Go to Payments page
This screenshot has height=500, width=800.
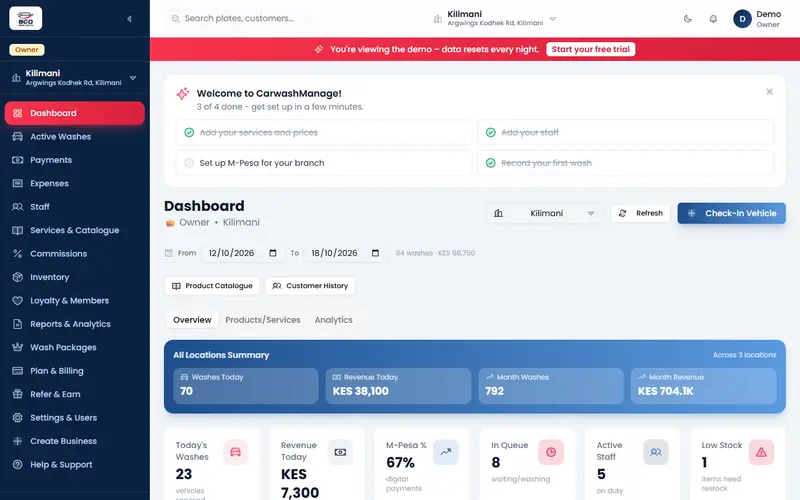[x=74, y=160]
